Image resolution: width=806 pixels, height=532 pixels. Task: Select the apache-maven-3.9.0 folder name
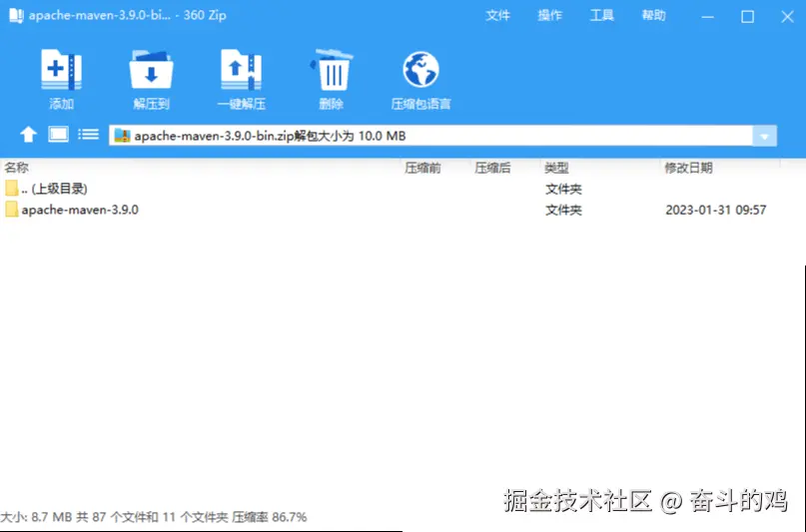(x=80, y=210)
